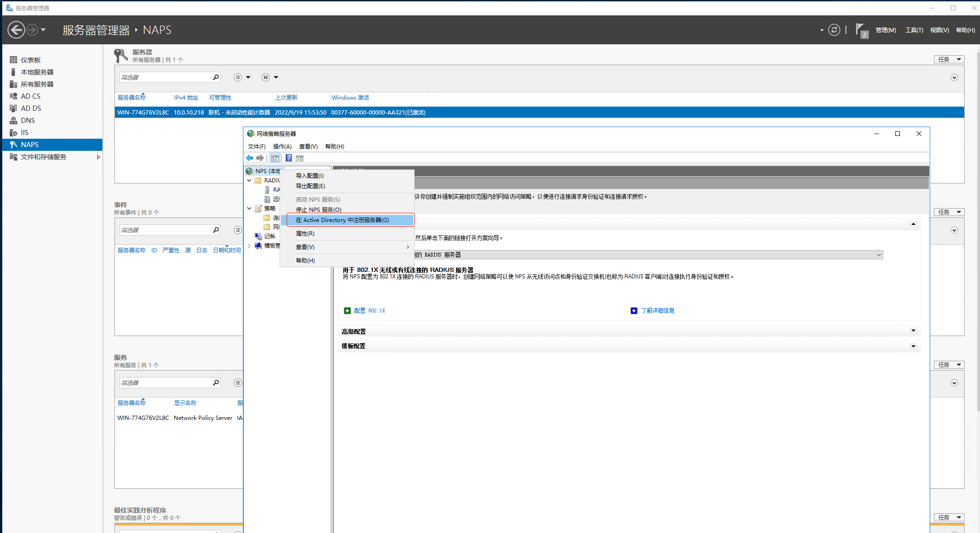Refresh Server Manager with the refresh icon

pyautogui.click(x=834, y=30)
